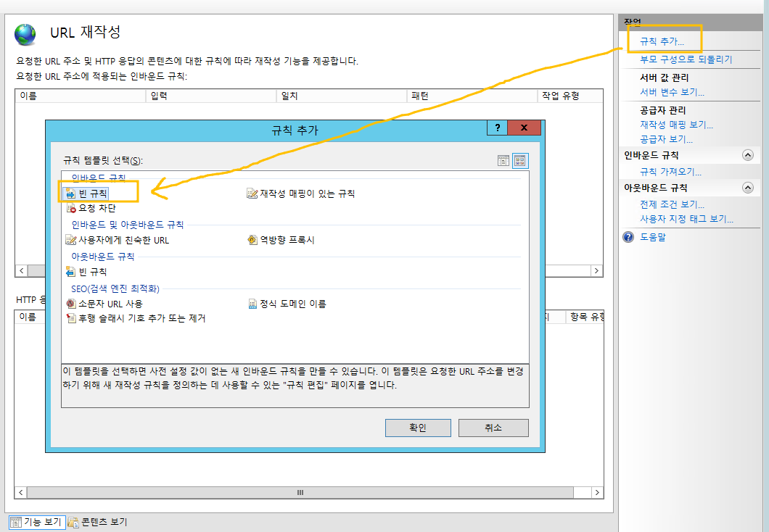The image size is (769, 532).
Task: Select the 소문자 URL 사용 template
Action: tap(106, 303)
